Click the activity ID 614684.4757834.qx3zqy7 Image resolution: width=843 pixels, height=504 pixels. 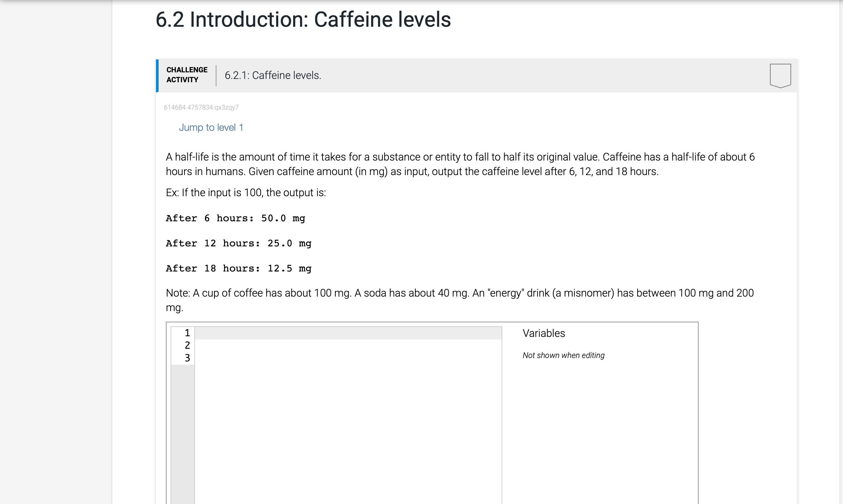tap(201, 107)
